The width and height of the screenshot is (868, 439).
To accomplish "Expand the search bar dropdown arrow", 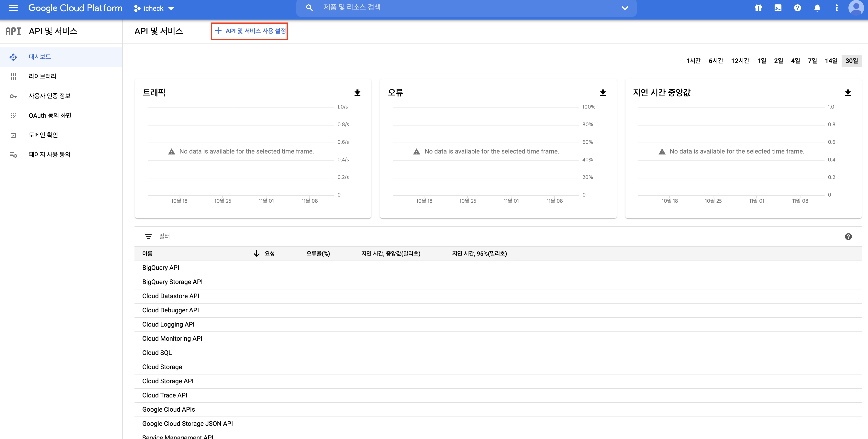I will 625,8.
